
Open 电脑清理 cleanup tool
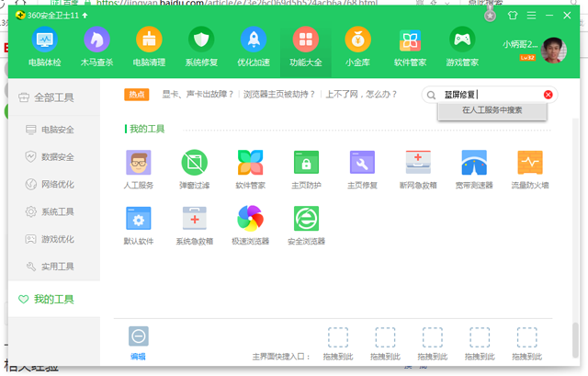[x=149, y=47]
